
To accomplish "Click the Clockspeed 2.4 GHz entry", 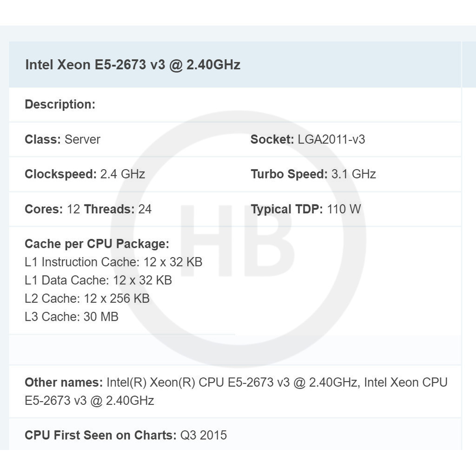I will coord(85,174).
